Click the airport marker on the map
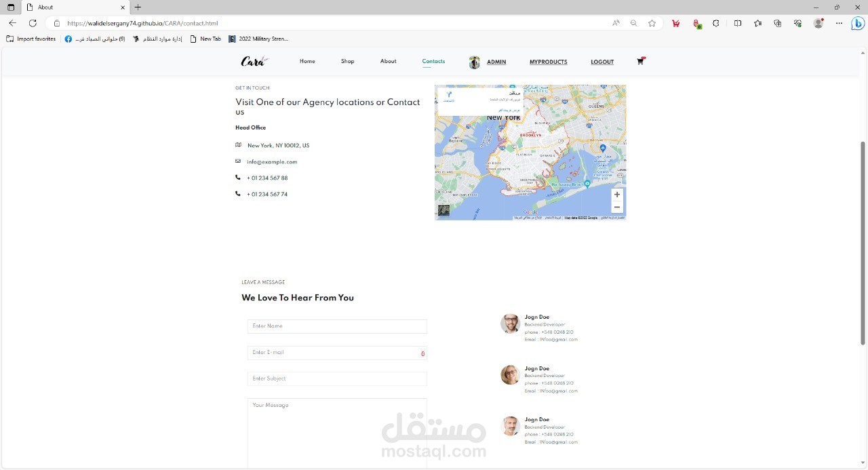The height and width of the screenshot is (470, 868). point(603,148)
